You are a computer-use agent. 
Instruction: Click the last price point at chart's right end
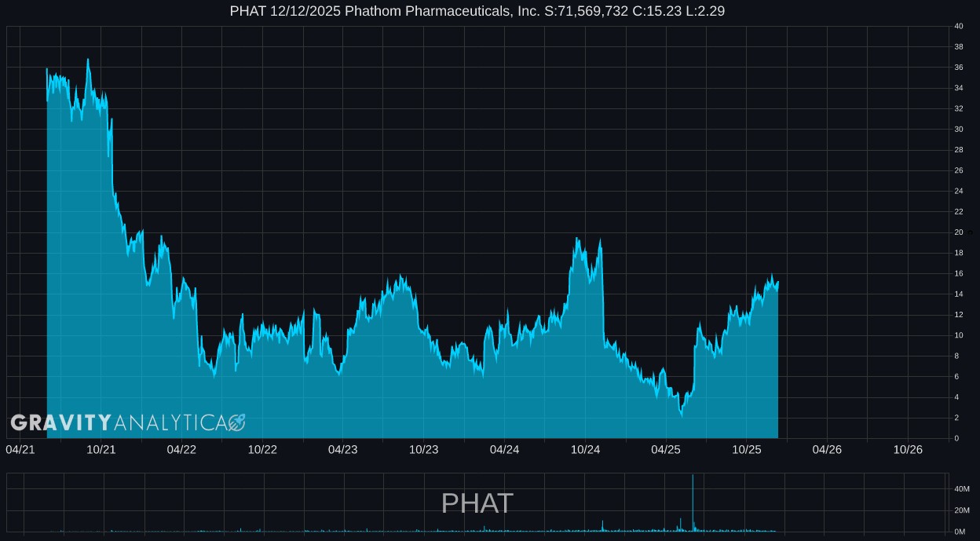click(777, 283)
